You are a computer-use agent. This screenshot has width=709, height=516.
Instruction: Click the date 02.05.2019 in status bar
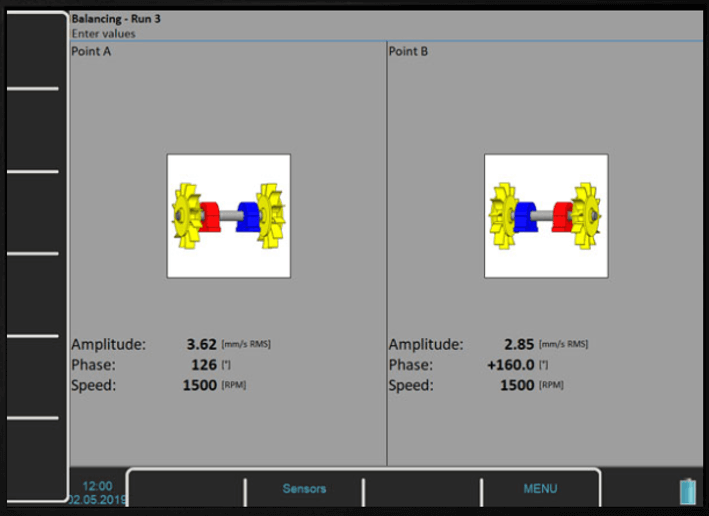pyautogui.click(x=98, y=499)
